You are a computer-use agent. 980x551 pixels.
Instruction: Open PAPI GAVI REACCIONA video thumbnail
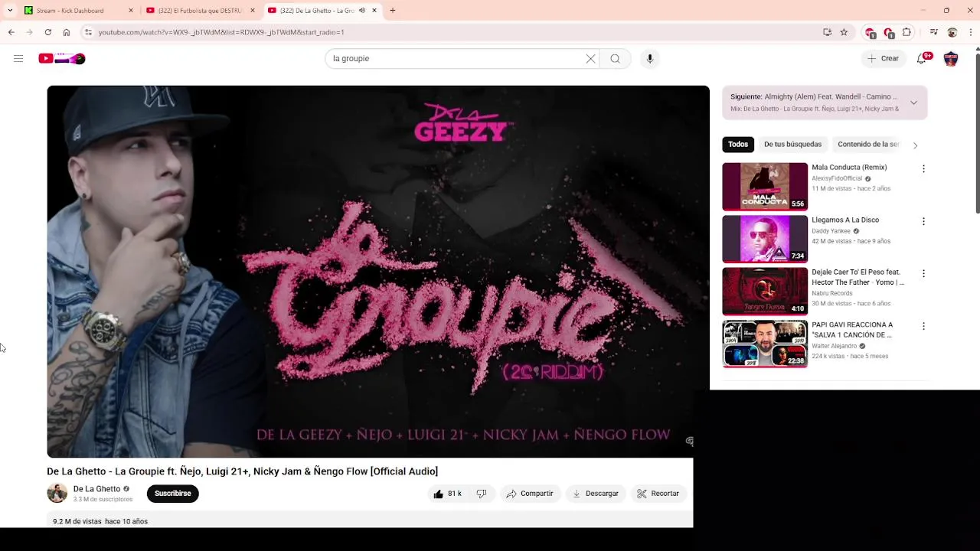coord(765,344)
